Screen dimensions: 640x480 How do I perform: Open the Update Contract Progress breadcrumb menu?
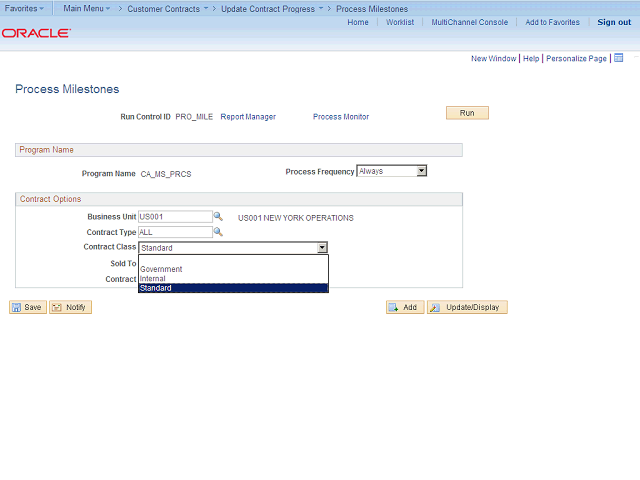point(272,9)
